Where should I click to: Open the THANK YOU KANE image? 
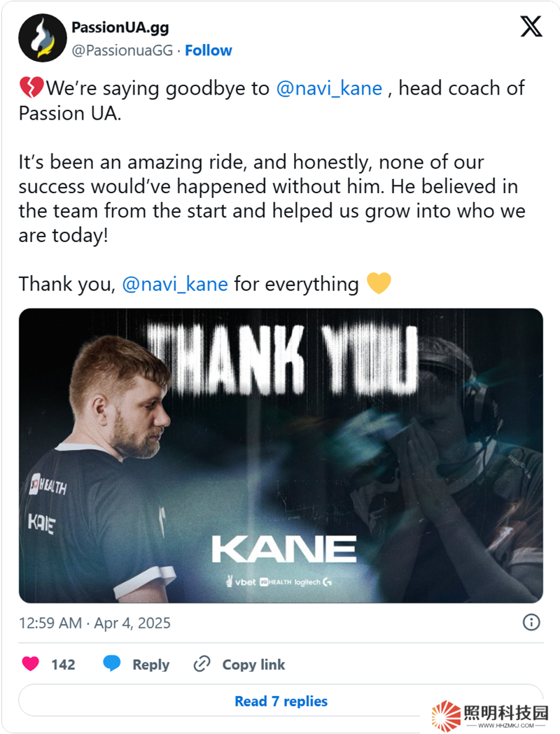281,456
